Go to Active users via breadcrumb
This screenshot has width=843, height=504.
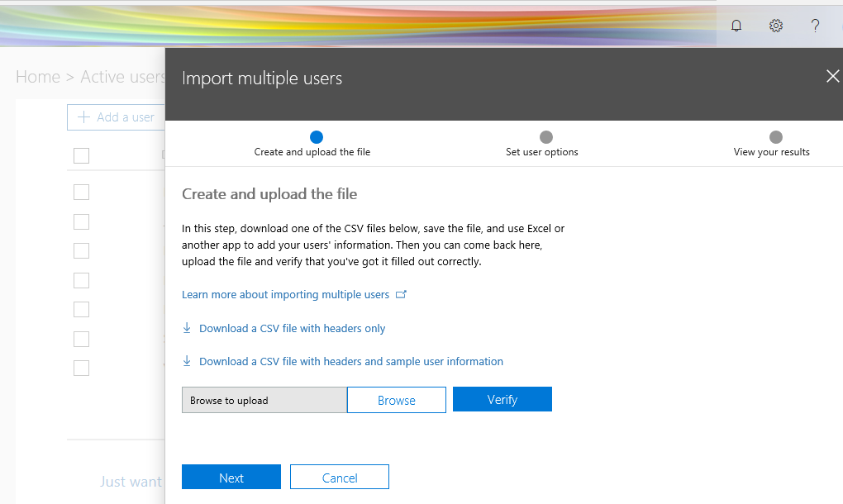pos(122,76)
